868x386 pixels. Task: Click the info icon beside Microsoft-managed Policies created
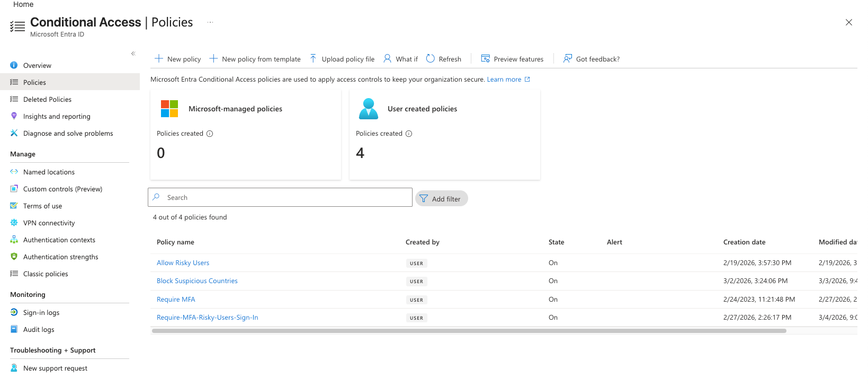(210, 134)
